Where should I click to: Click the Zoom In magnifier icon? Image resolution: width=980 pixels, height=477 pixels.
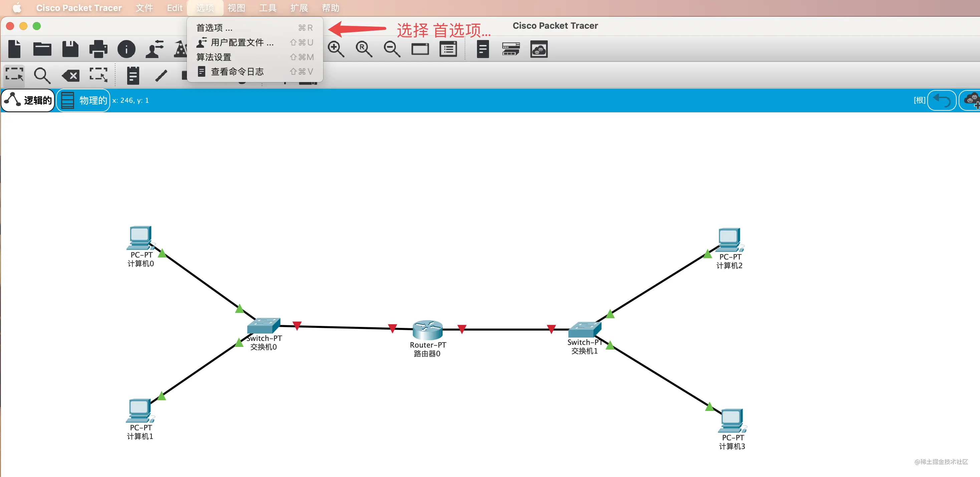(x=336, y=49)
